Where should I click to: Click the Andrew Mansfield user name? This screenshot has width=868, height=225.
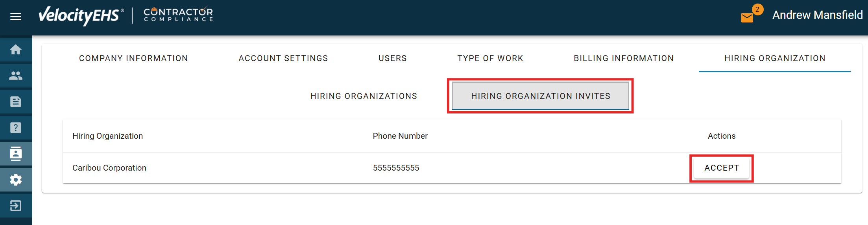pyautogui.click(x=817, y=15)
